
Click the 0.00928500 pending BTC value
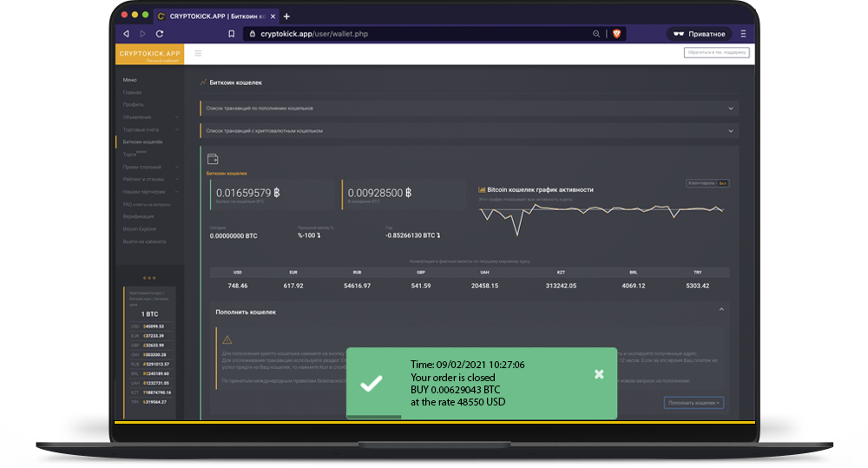[380, 194]
